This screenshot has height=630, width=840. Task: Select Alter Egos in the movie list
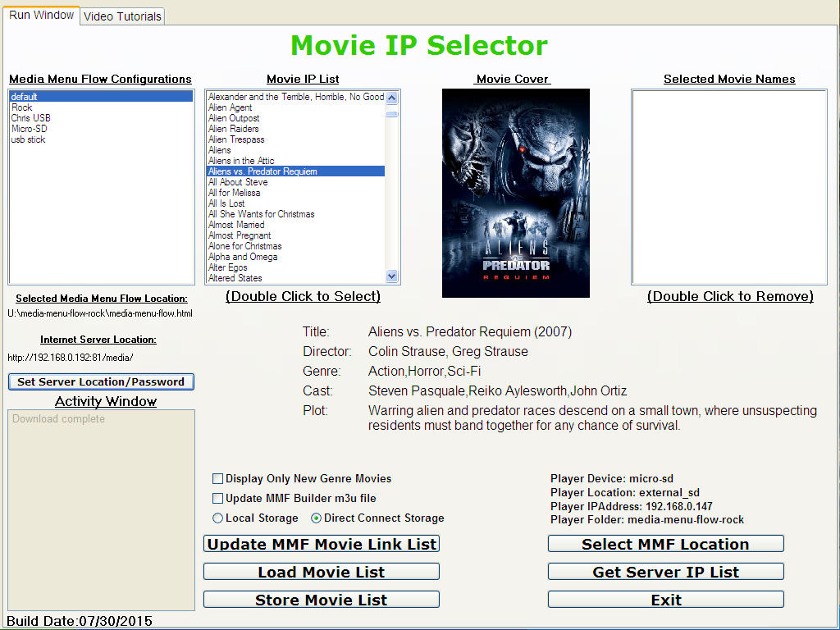[295, 267]
